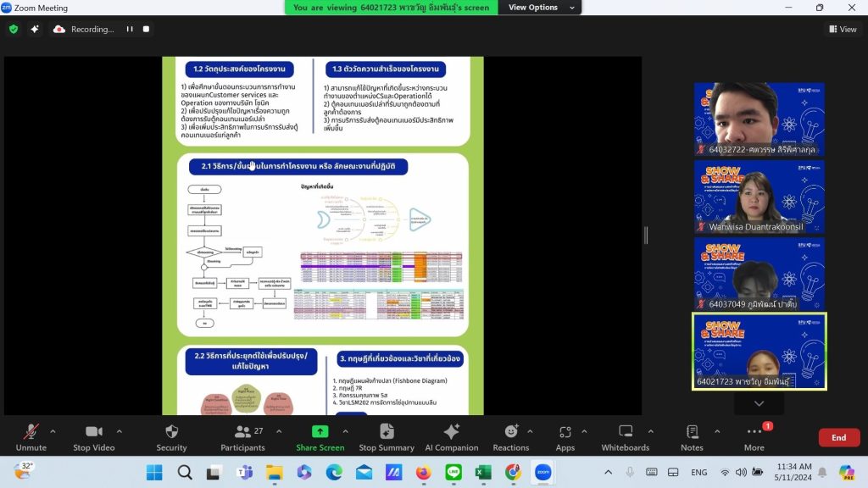Stop the meeting summary

[x=387, y=438]
